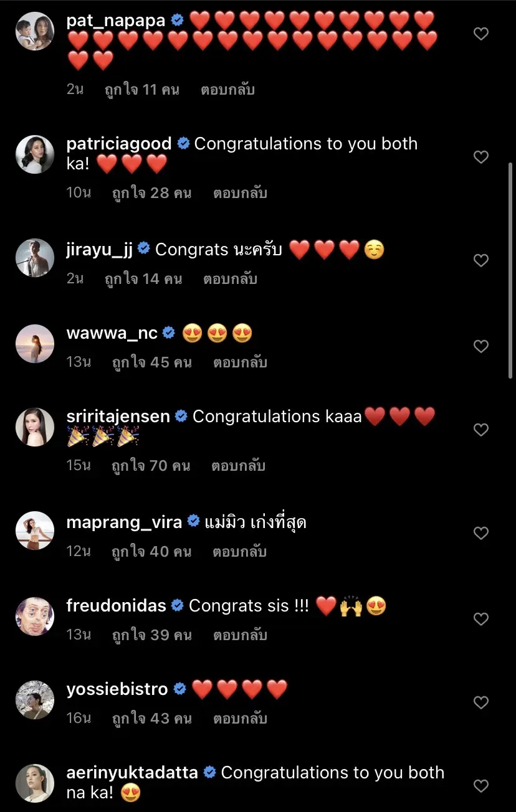The width and height of the screenshot is (516, 812).
Task: Like sriritajensen's Congratulations comment
Action: pyautogui.click(x=481, y=430)
